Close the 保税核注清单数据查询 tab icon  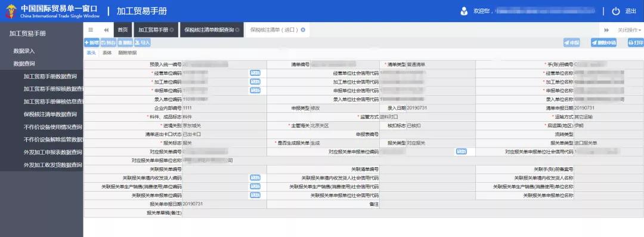tap(237, 30)
